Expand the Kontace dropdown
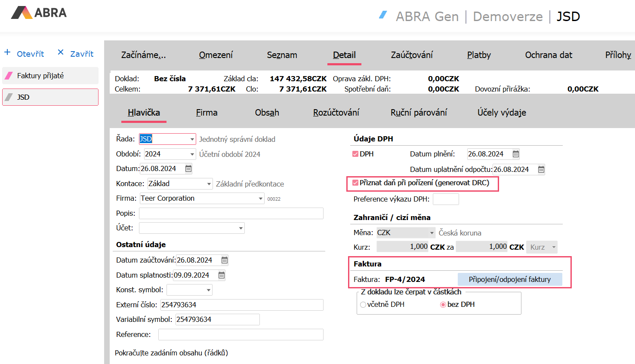This screenshot has height=364, width=635. 209,184
